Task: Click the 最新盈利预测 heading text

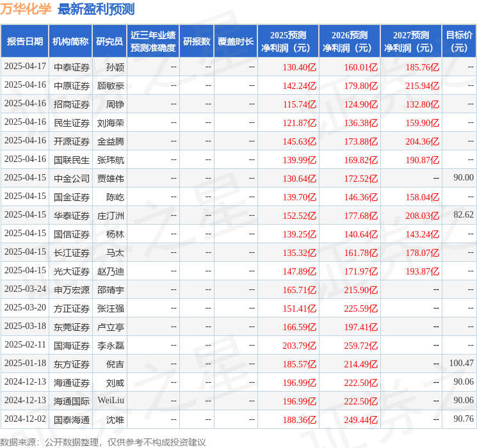Action: pos(96,9)
